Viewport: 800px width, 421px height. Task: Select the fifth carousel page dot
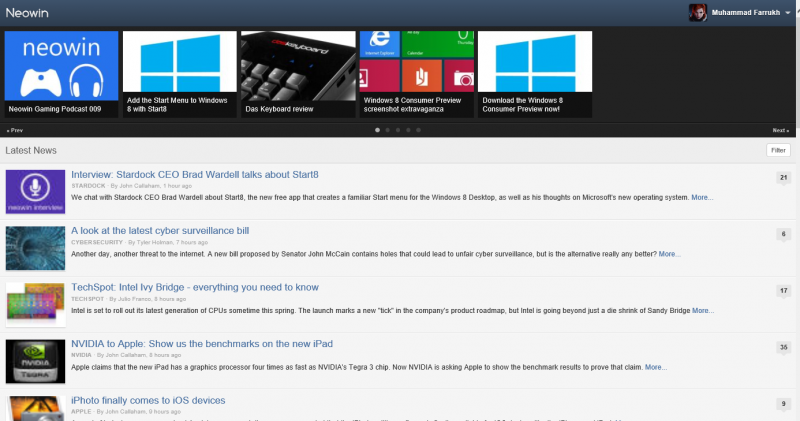point(418,130)
